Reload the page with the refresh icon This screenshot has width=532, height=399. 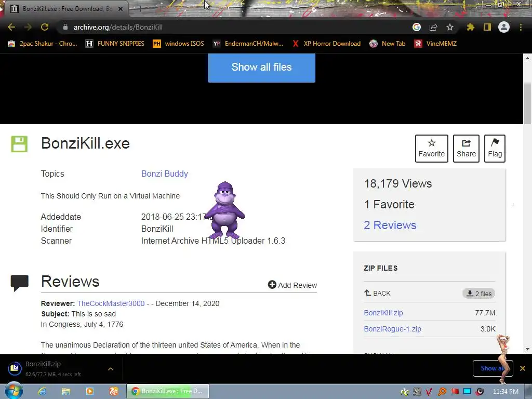(x=45, y=27)
